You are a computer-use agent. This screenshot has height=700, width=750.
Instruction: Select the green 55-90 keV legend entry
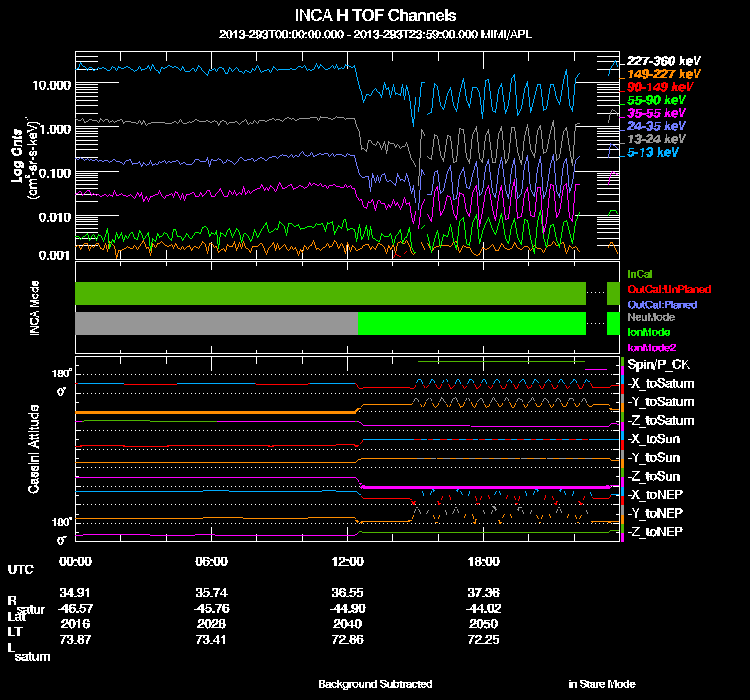click(656, 100)
